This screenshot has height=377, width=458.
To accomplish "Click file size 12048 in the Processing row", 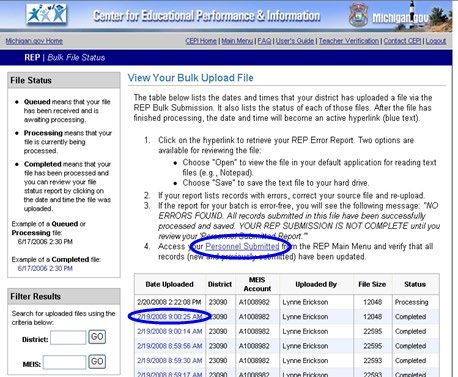I will pyautogui.click(x=372, y=302).
